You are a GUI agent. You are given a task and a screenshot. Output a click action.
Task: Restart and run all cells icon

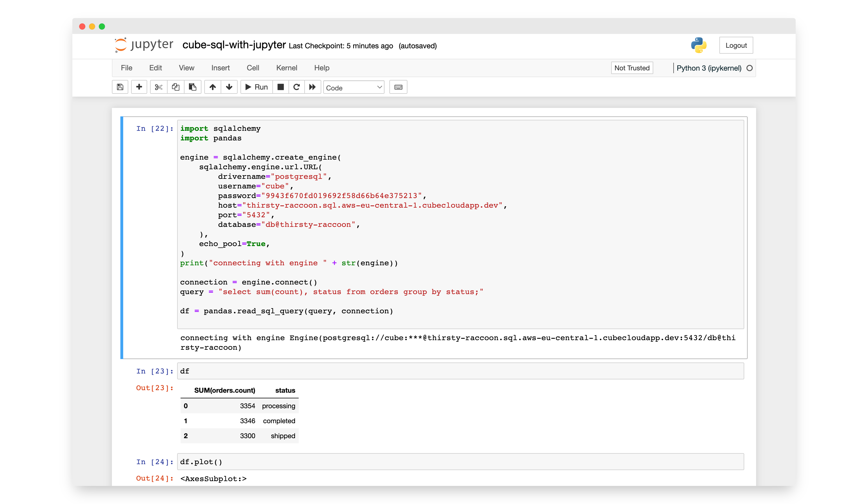tap(313, 87)
